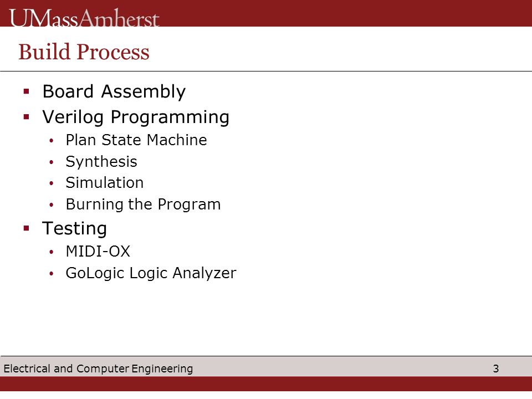This screenshot has height=399, width=532.
Task: Click round bullet beside GoLogic Logic Analyzer
Action: pos(51,273)
